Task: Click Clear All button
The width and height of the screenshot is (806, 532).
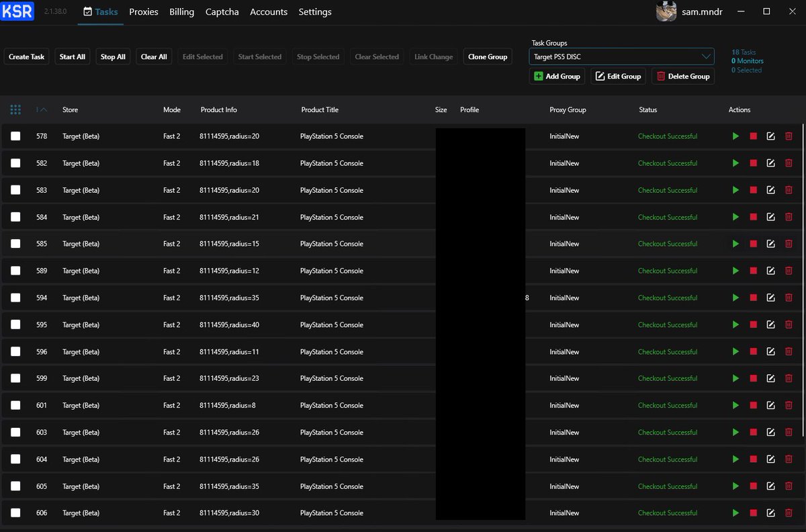Action: click(x=154, y=57)
